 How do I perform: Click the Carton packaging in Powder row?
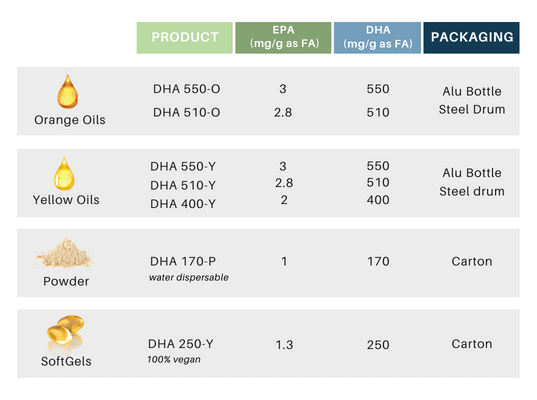point(472,261)
